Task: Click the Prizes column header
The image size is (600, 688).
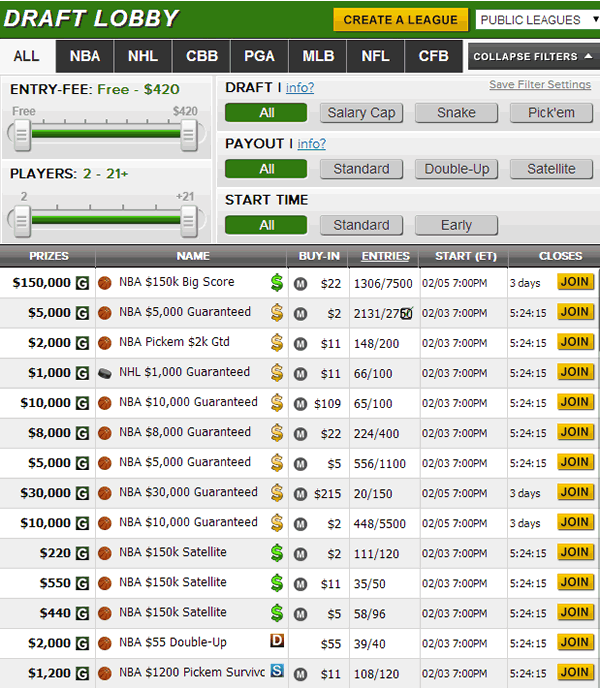Action: (49, 256)
